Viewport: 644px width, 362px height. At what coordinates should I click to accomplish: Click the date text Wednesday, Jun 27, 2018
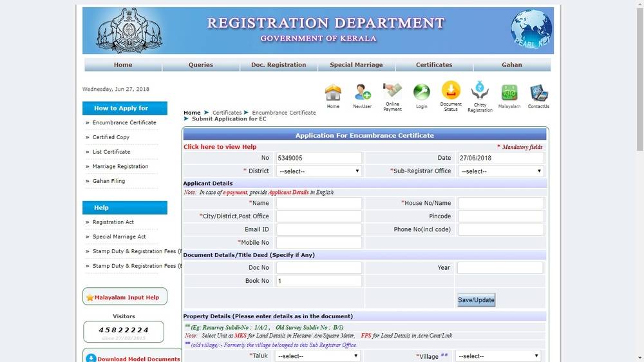click(x=116, y=89)
